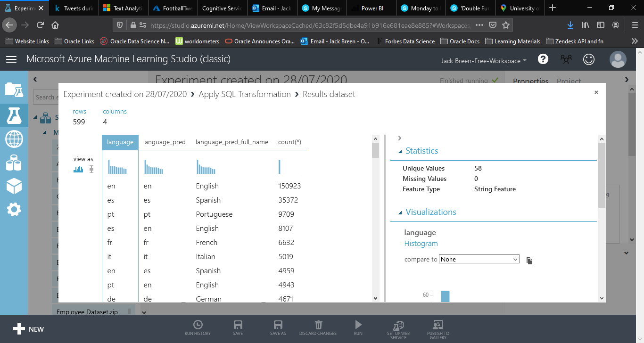Collapse the Statistics section
Viewport: 644px width, 343px height.
400,151
